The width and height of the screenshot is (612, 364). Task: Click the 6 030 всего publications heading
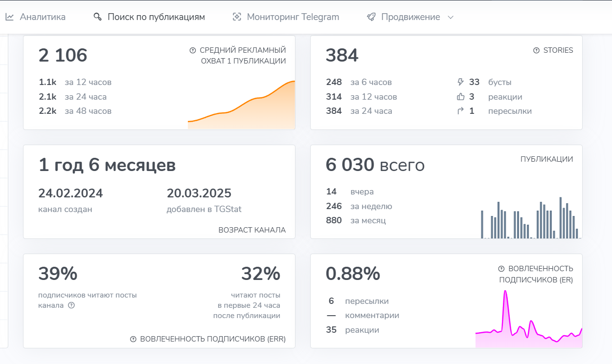[375, 165]
